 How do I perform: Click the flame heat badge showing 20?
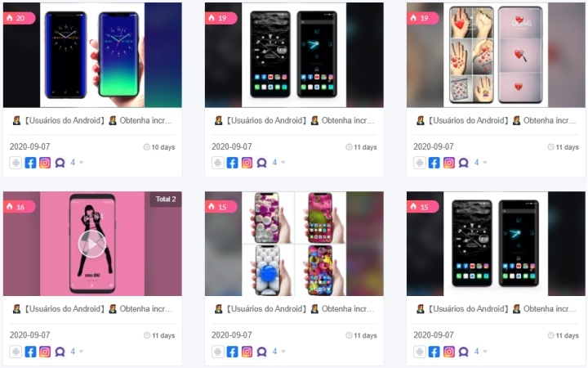point(19,18)
